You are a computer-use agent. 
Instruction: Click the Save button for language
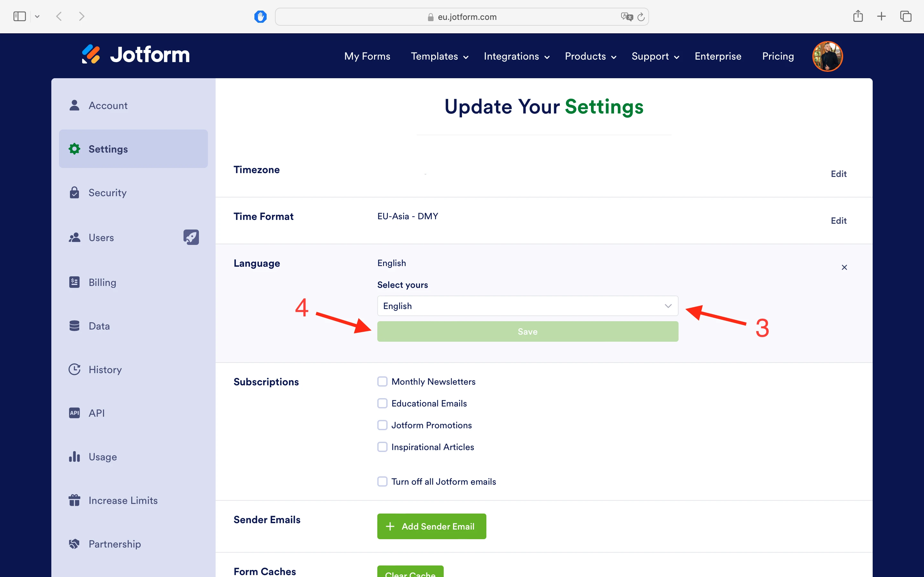click(527, 331)
